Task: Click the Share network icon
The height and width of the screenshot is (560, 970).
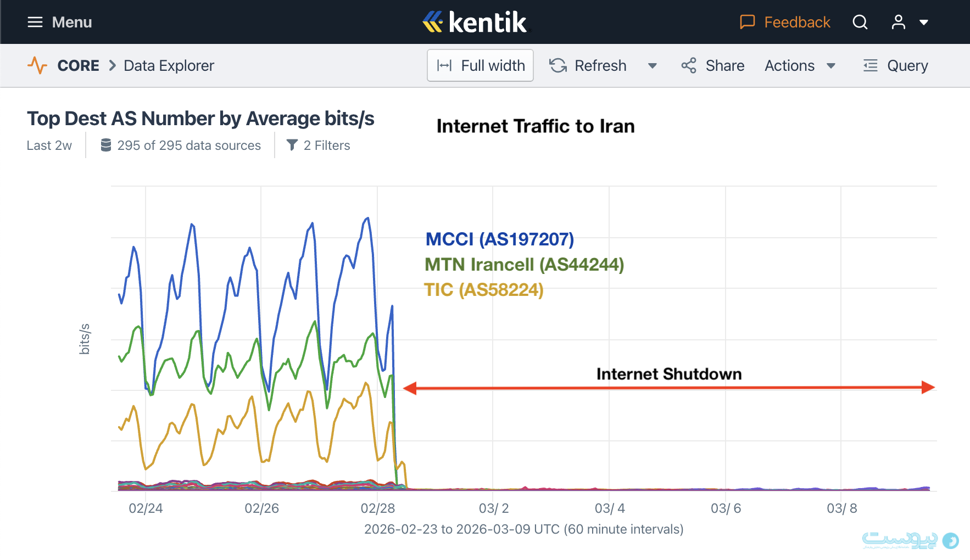Action: [689, 65]
